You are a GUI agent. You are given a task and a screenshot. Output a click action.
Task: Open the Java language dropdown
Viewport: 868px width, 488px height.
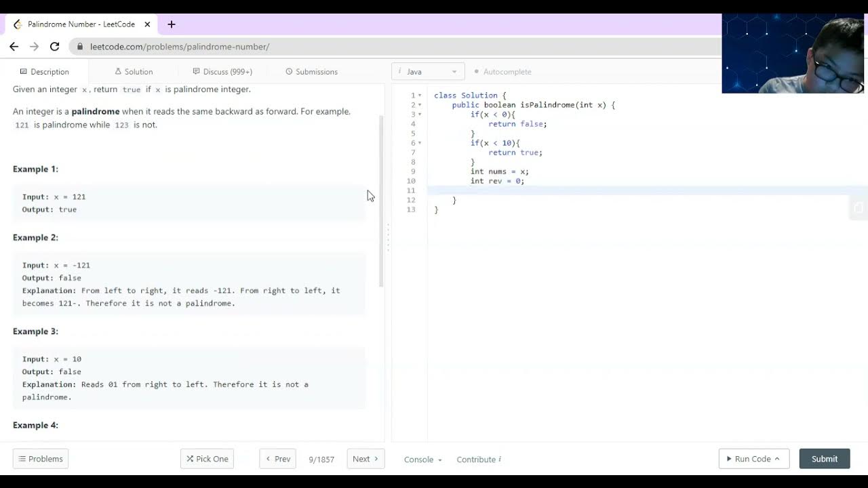coord(428,72)
